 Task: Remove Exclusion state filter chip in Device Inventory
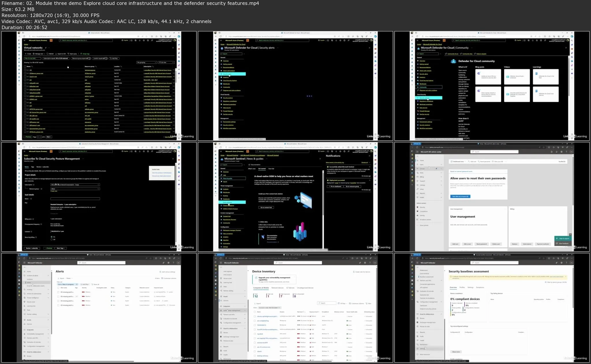point(279,308)
